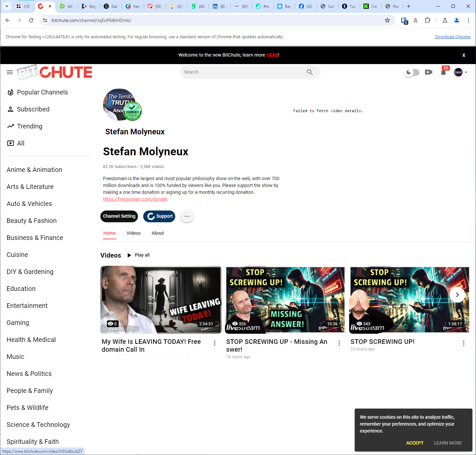Open the upload video camera icon

click(x=429, y=72)
